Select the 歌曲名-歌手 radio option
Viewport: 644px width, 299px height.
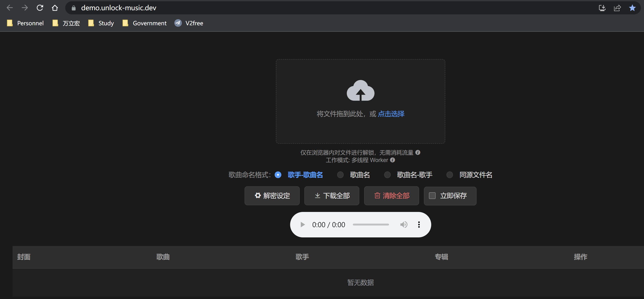point(387,175)
